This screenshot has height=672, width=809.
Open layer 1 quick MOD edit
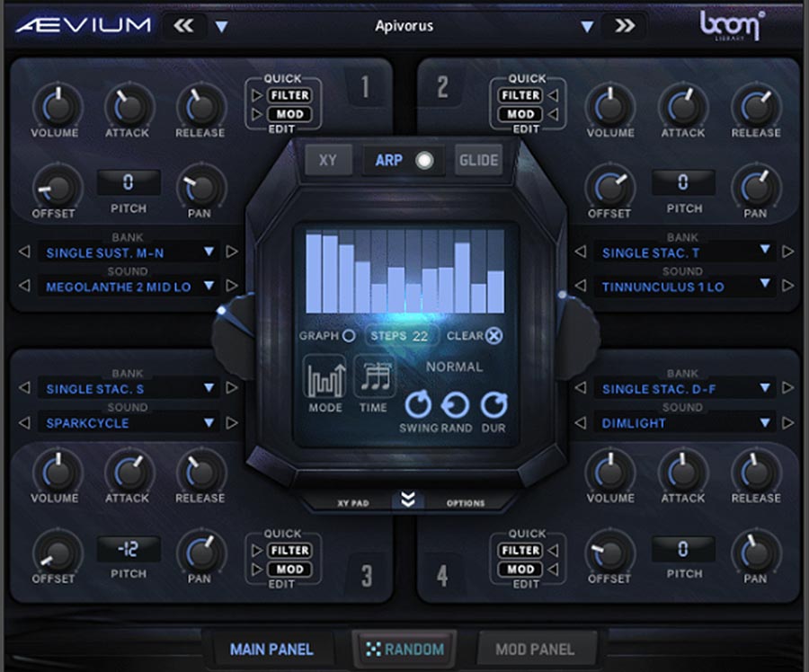point(290,114)
